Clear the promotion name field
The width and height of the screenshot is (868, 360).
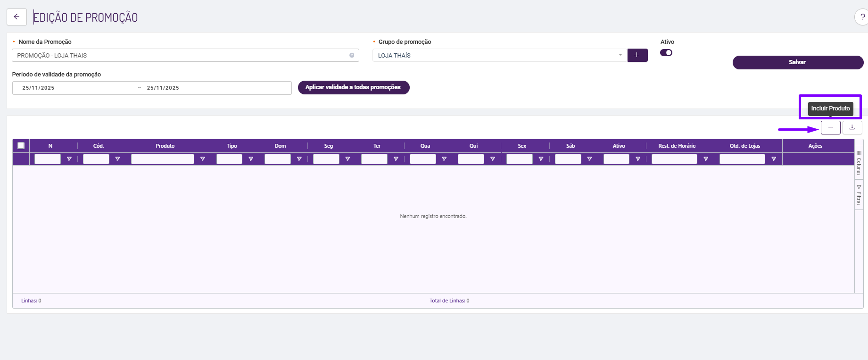[352, 55]
